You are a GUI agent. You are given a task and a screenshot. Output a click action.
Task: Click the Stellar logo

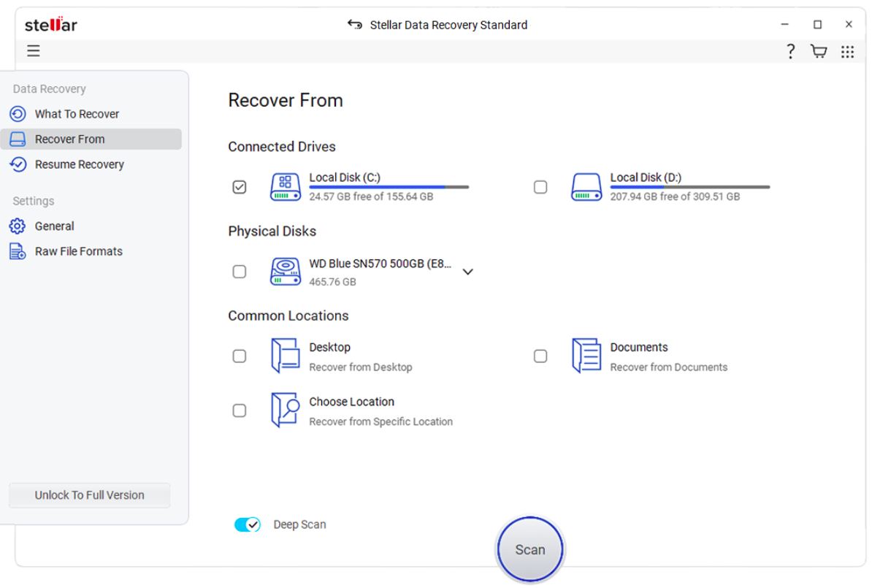point(51,25)
